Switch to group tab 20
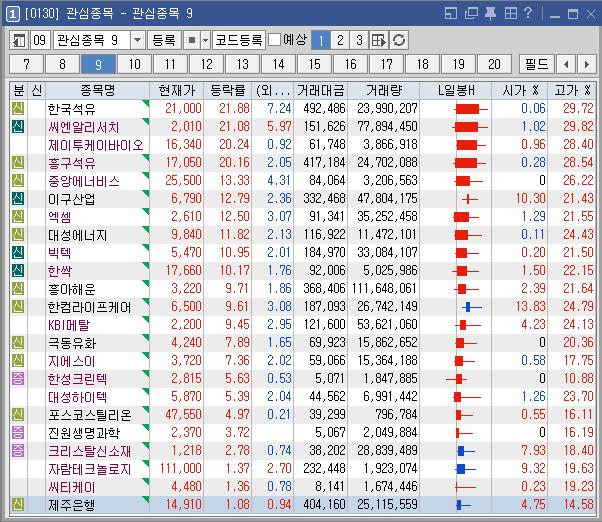 click(494, 64)
